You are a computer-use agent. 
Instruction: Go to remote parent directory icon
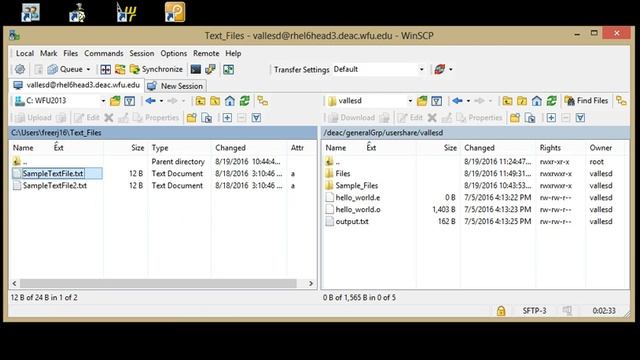507,101
